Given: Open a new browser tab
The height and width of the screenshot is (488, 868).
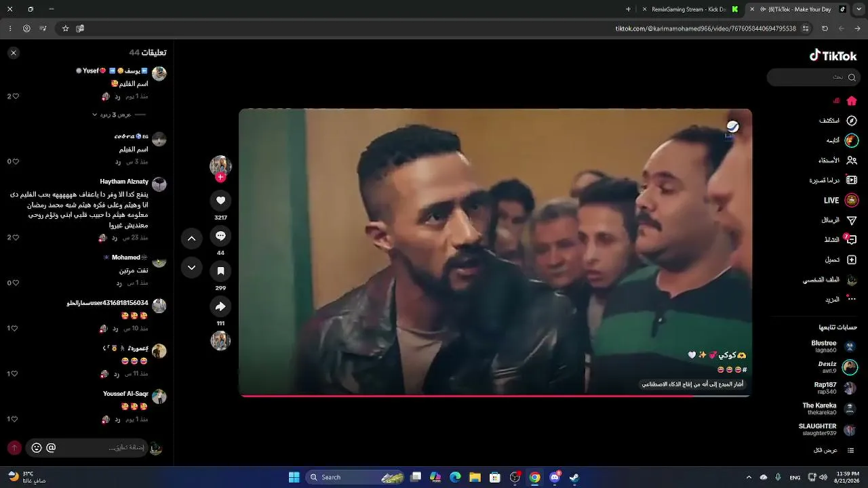Looking at the screenshot, I should [628, 9].
